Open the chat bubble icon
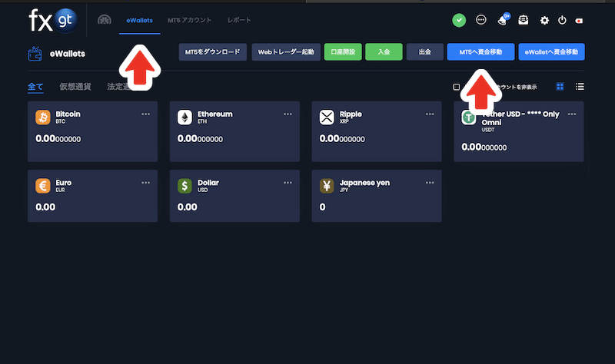Screen dimensions: 615x364 [481, 20]
